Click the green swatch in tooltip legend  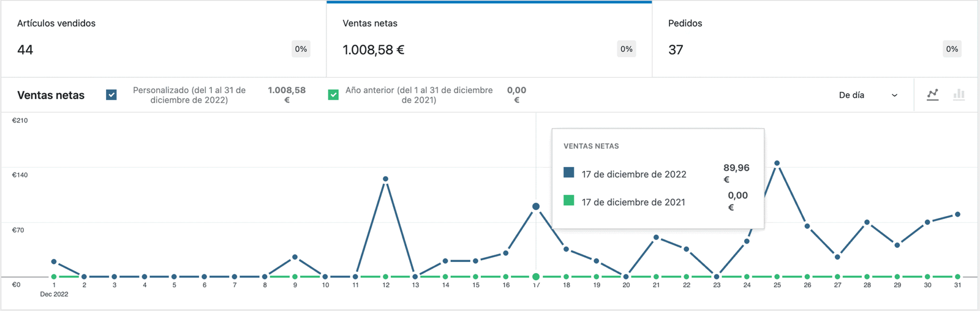coord(569,200)
